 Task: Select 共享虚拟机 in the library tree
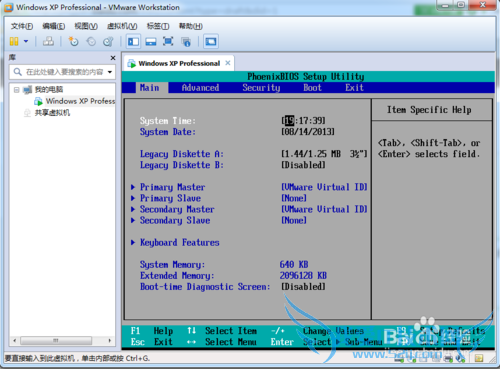(x=52, y=113)
